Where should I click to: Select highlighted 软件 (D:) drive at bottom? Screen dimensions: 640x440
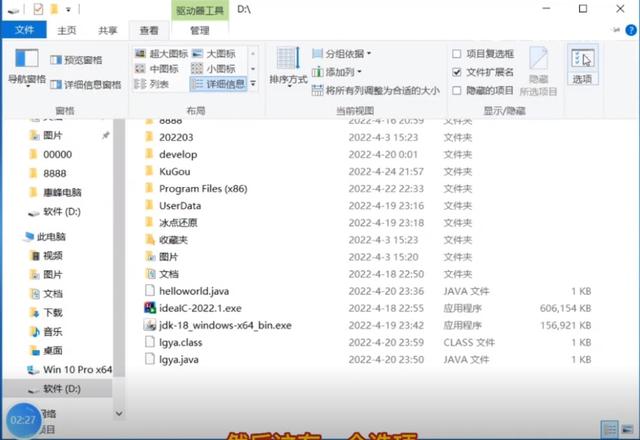coord(57,389)
